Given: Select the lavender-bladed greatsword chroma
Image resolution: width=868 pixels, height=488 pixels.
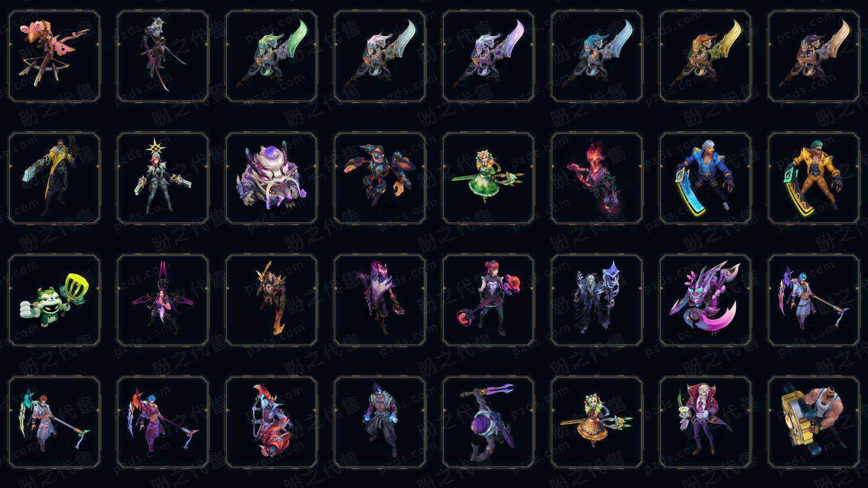Looking at the screenshot, I should pos(488,56).
